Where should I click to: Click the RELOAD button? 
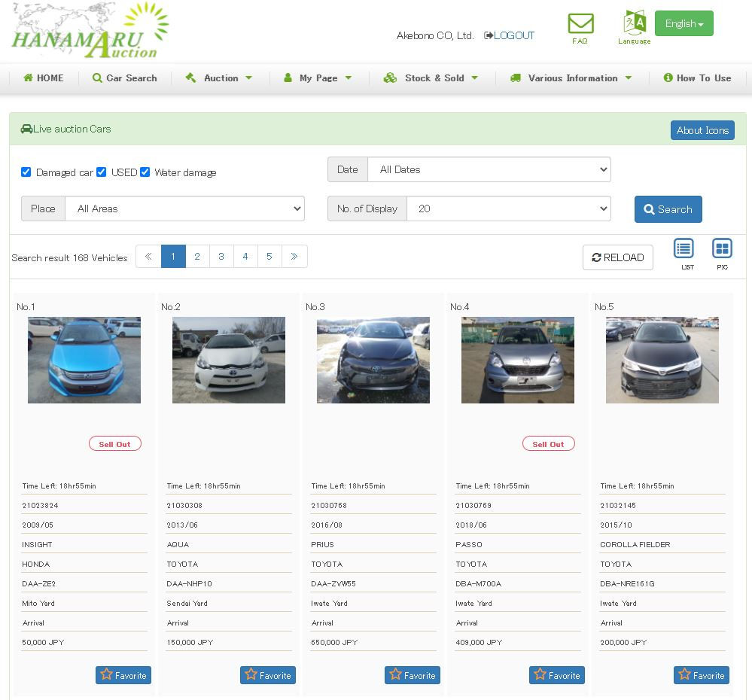click(618, 257)
